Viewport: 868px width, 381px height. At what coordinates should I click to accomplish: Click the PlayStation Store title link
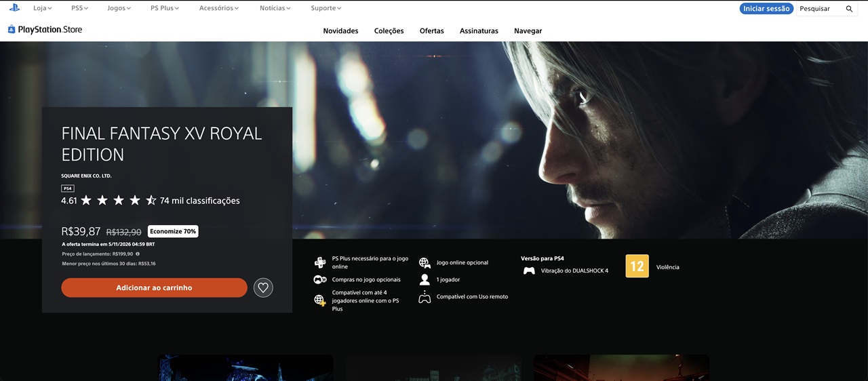pos(50,29)
